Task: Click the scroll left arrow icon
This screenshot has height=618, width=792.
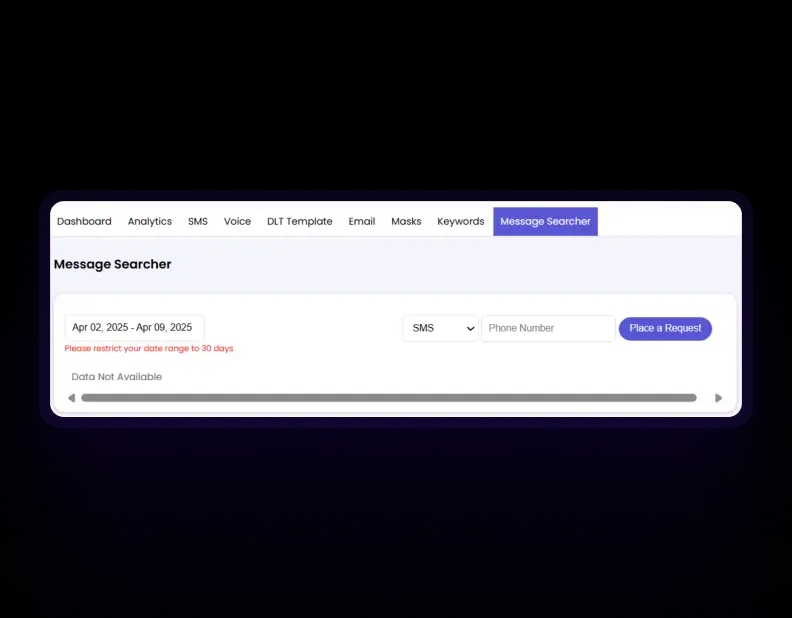Action: click(71, 398)
